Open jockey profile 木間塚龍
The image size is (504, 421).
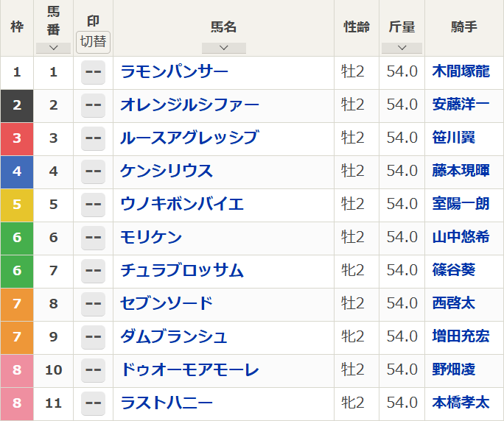pyautogui.click(x=461, y=71)
